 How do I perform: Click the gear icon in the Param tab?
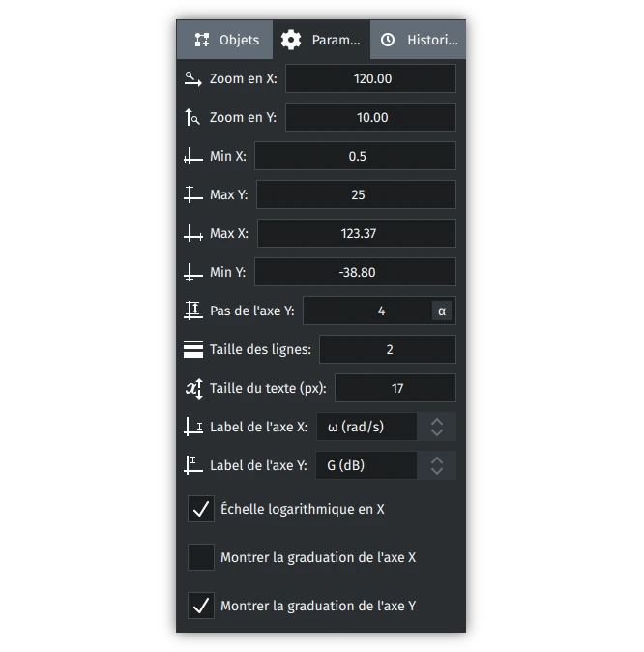tap(291, 40)
